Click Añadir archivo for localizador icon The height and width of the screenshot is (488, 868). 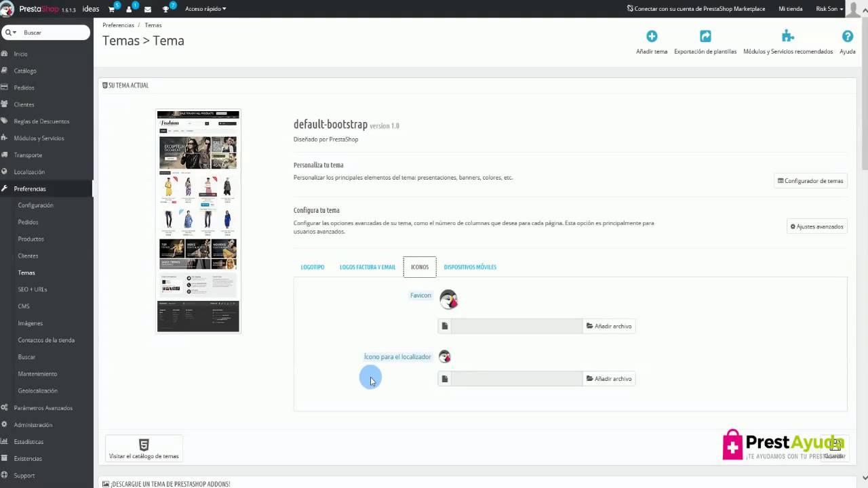(609, 379)
